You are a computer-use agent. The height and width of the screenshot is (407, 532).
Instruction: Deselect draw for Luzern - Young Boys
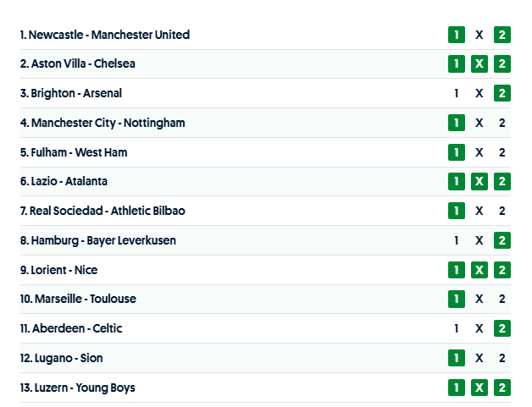(479, 388)
